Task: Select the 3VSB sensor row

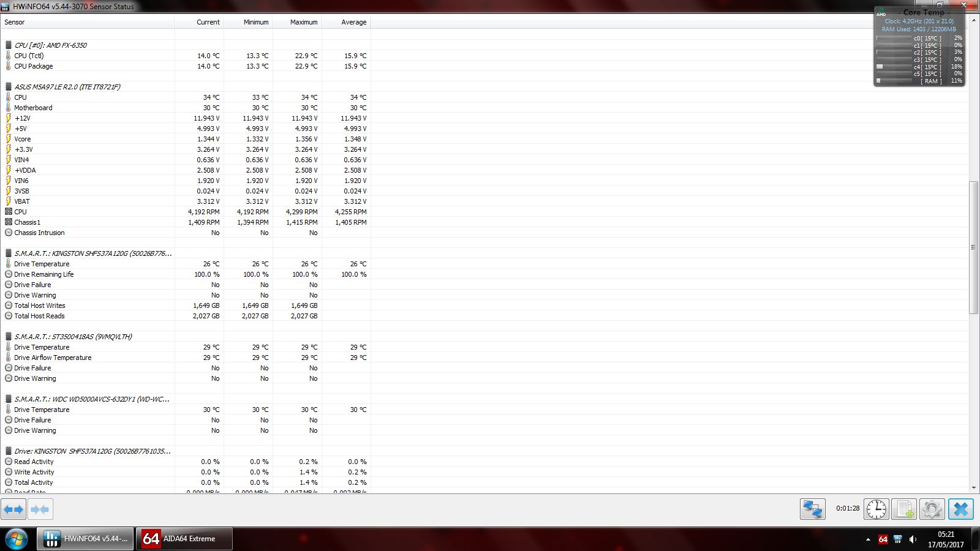Action: 186,191
